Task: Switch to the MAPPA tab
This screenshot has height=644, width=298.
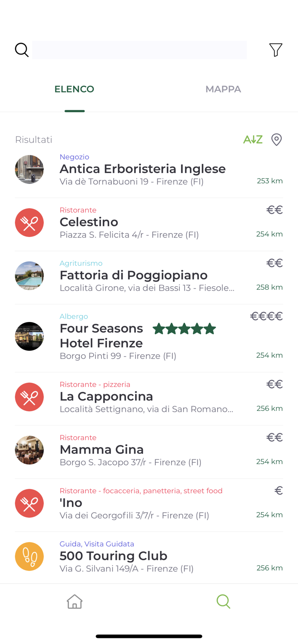Action: 223,89
